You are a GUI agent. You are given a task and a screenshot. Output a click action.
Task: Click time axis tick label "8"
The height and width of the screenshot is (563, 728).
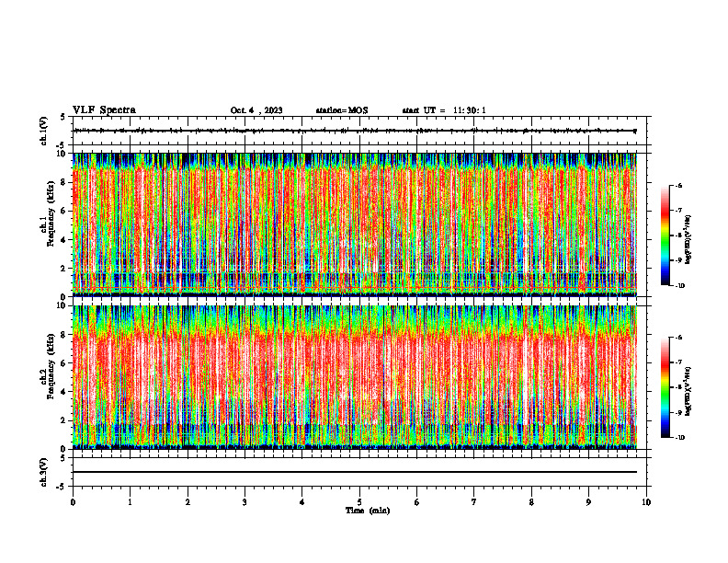tap(531, 502)
